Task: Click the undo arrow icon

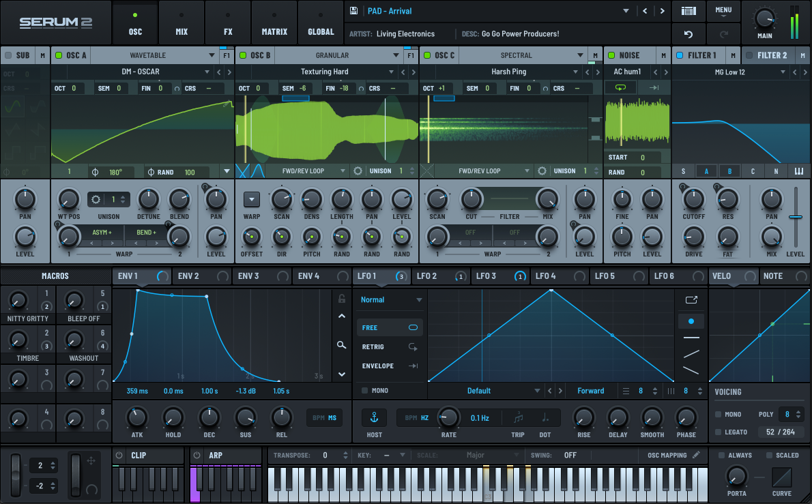Action: pos(688,34)
